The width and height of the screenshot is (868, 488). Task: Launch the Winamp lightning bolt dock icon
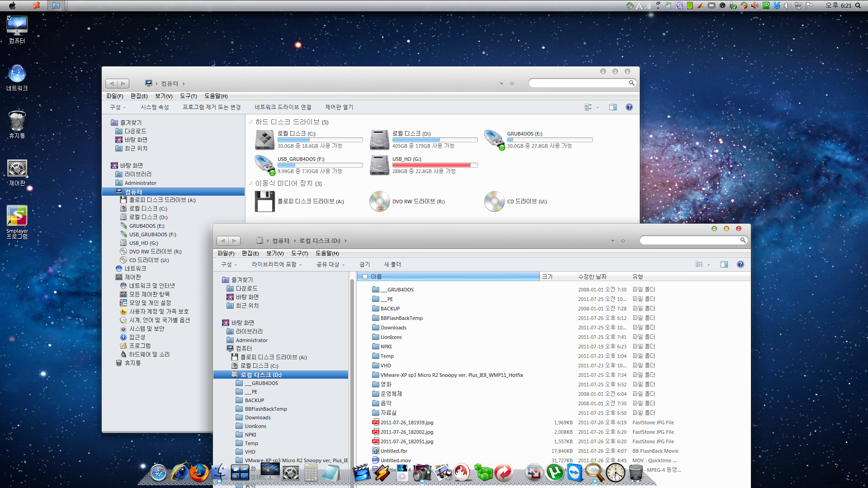[x=382, y=473]
